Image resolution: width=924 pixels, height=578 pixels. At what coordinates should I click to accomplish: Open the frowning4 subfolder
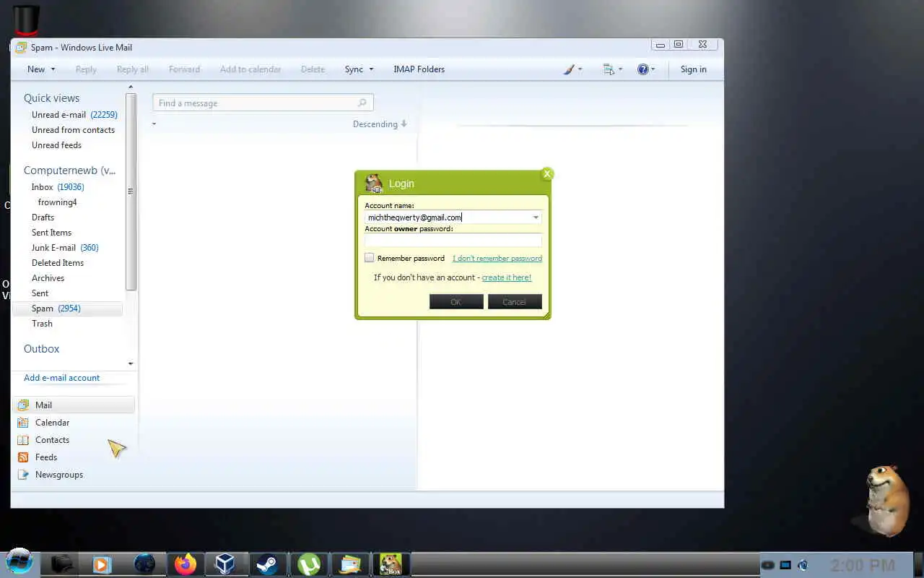click(57, 202)
